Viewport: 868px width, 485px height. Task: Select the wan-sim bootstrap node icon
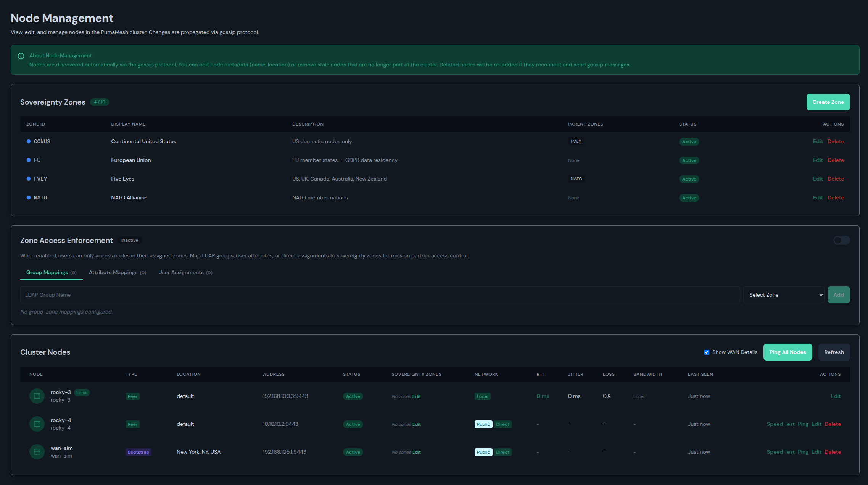coord(37,452)
